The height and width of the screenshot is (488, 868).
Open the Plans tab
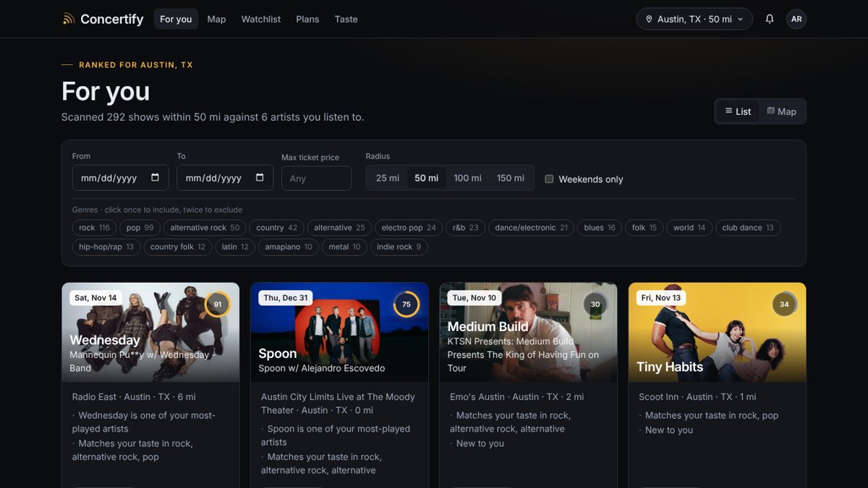[x=307, y=19]
